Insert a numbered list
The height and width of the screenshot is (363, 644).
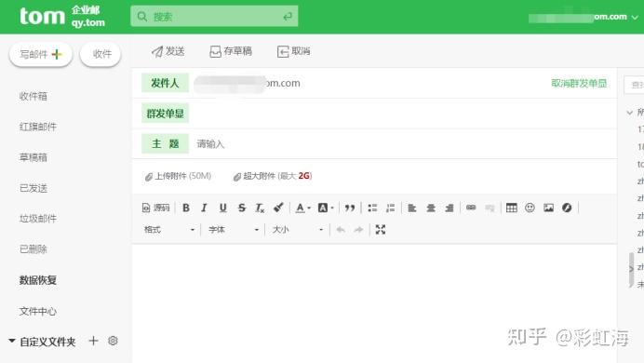[x=390, y=208]
